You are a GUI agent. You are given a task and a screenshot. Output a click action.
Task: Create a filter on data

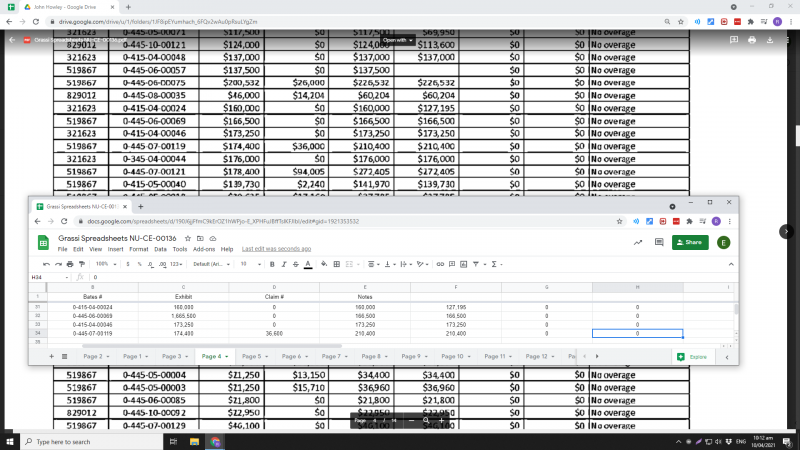click(x=476, y=264)
